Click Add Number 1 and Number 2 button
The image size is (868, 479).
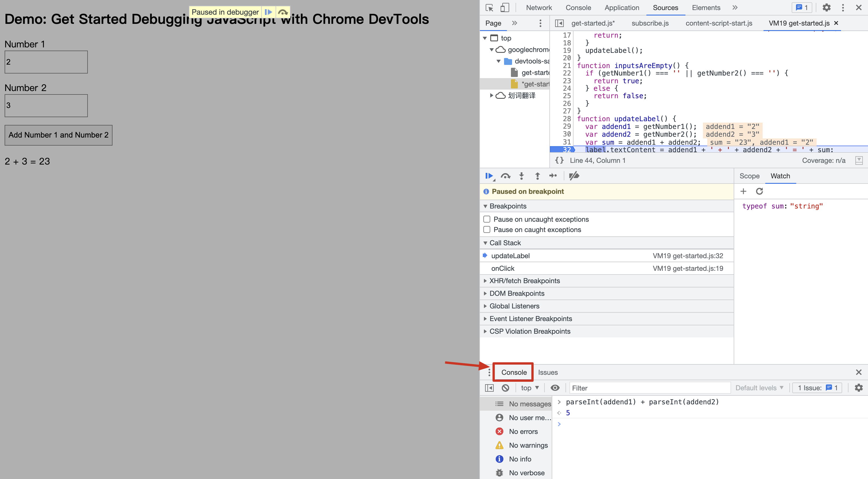tap(58, 135)
